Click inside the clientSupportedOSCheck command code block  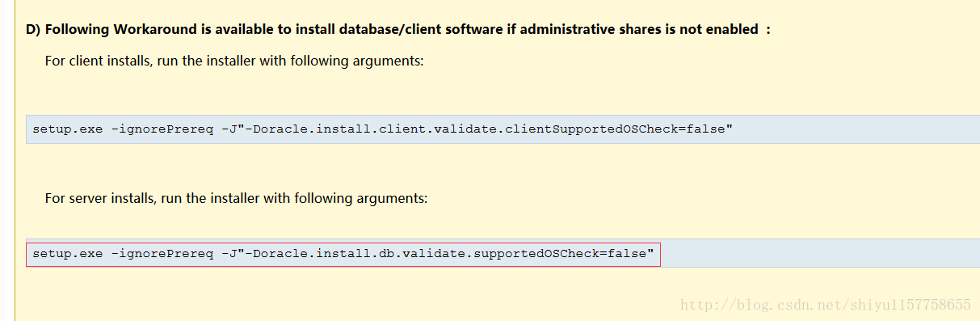click(503, 129)
